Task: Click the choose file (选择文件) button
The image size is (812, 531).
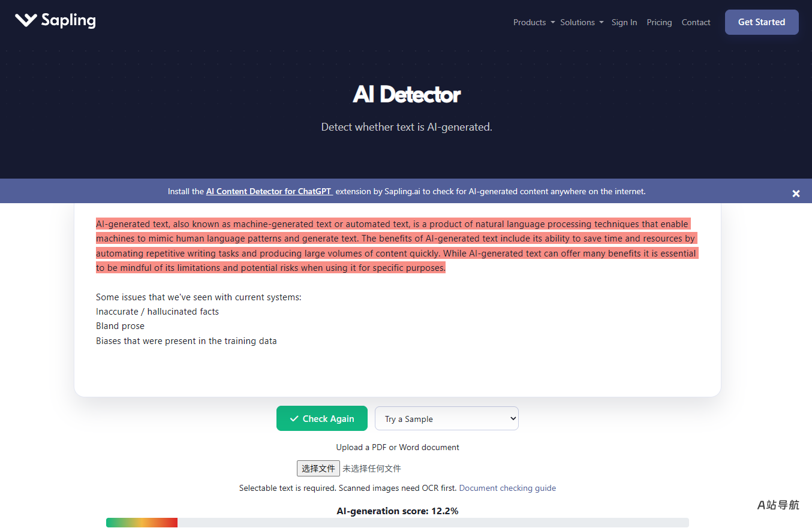Action: click(x=318, y=468)
